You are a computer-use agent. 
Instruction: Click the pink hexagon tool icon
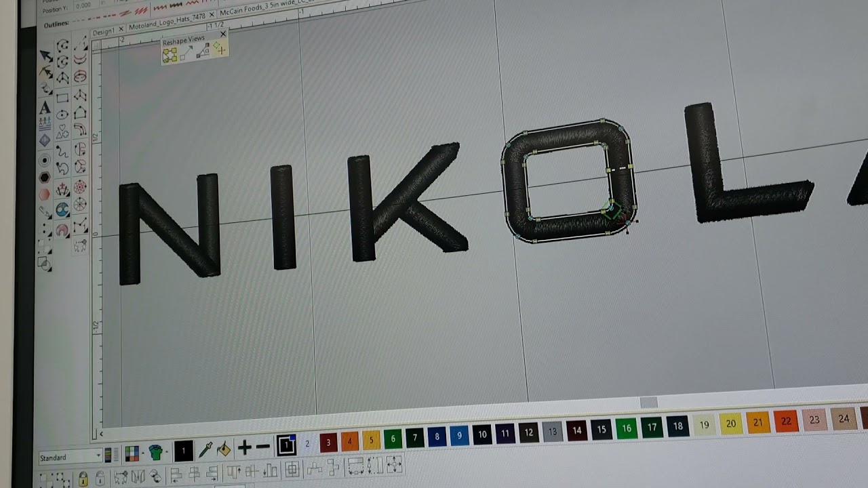[45, 195]
